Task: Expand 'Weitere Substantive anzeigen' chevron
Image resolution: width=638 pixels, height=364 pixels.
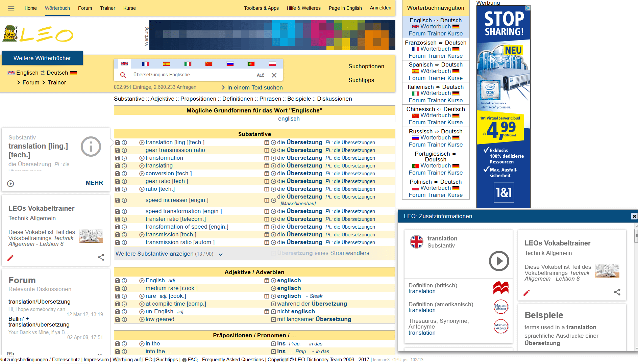Action: click(221, 254)
